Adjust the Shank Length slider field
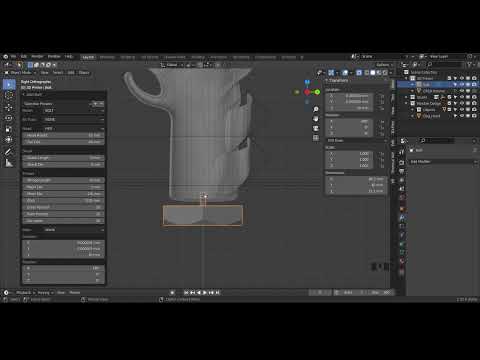 click(63, 158)
